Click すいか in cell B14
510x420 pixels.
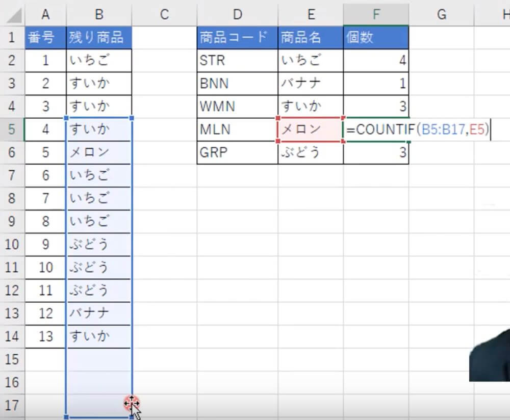point(99,336)
